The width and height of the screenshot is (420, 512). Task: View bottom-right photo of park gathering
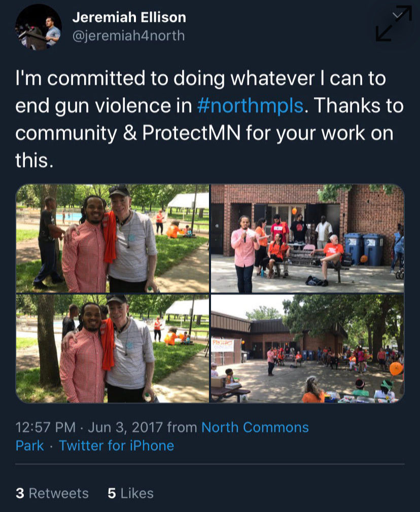tap(307, 349)
